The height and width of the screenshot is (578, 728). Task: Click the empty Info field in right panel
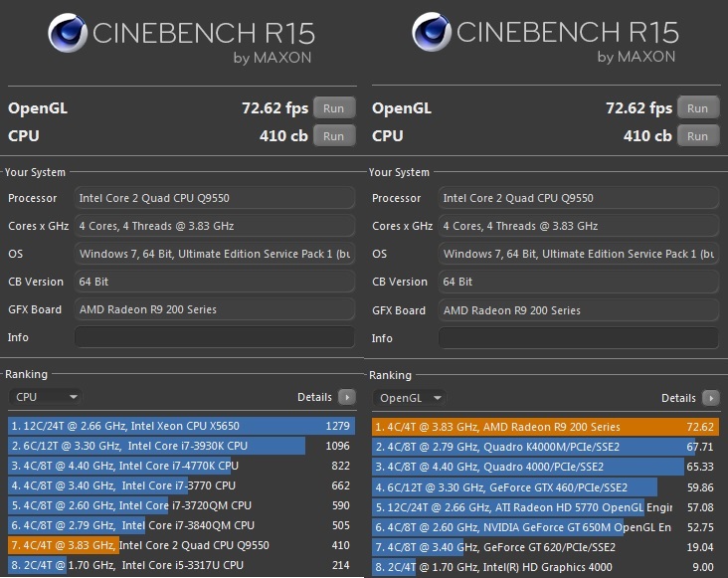(579, 338)
